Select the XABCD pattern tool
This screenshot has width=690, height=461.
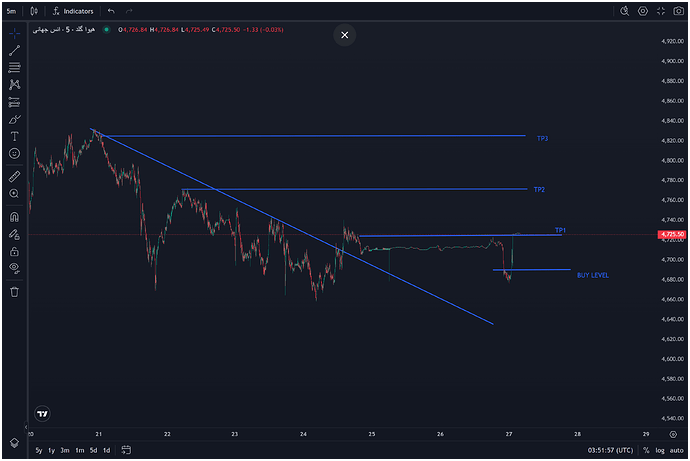15,84
